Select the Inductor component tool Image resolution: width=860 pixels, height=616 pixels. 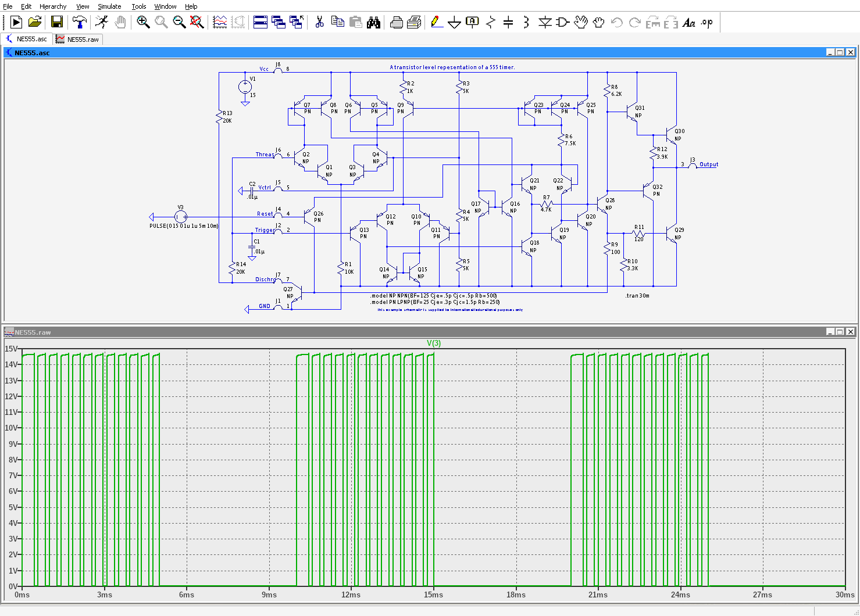[x=526, y=22]
